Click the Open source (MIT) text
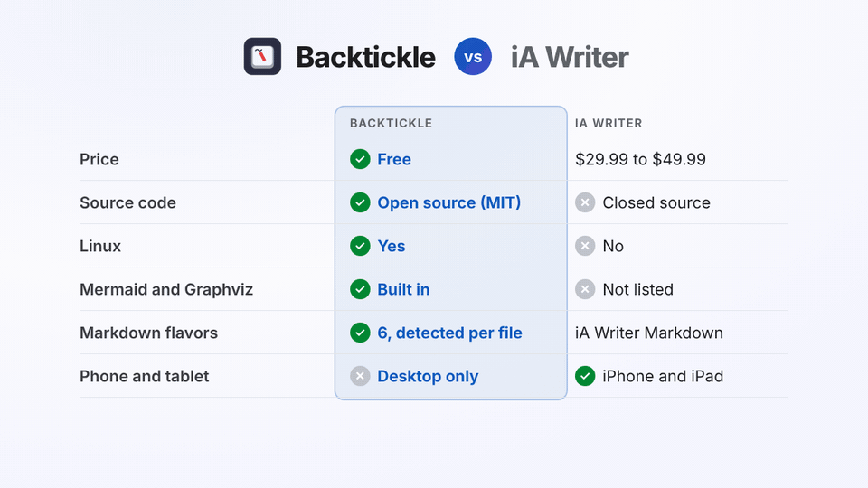The height and width of the screenshot is (488, 868). [x=449, y=202]
